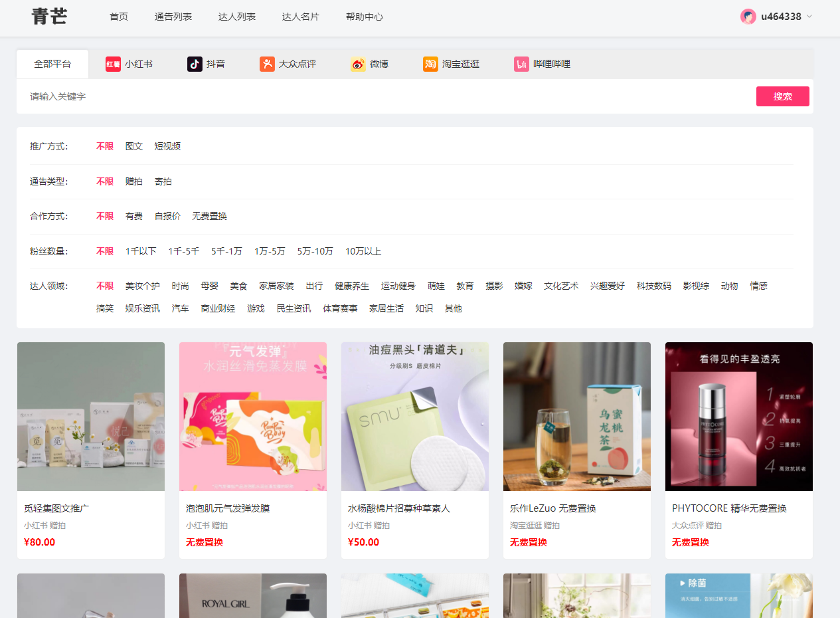Switch to the 全部平台 tab

point(52,64)
